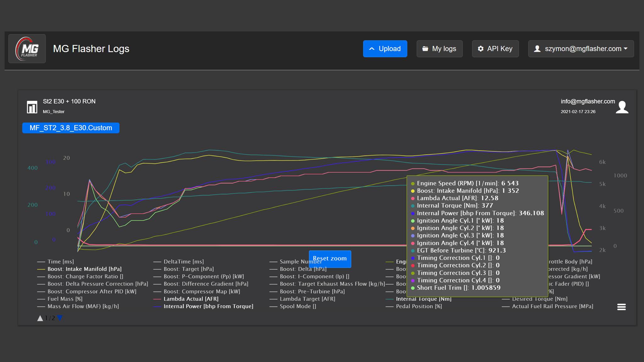644x362 pixels.
Task: Open My logs page
Action: (439, 49)
